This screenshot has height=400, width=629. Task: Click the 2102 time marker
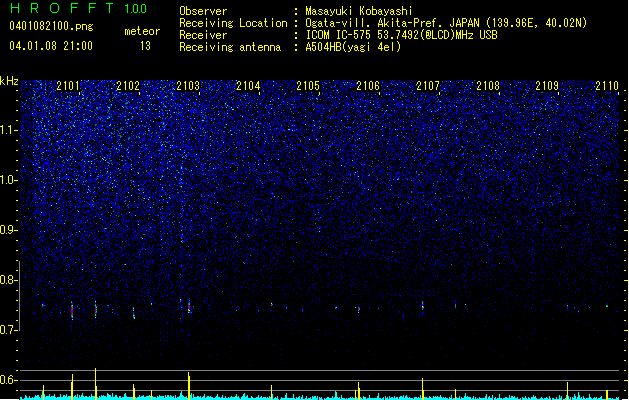click(128, 86)
